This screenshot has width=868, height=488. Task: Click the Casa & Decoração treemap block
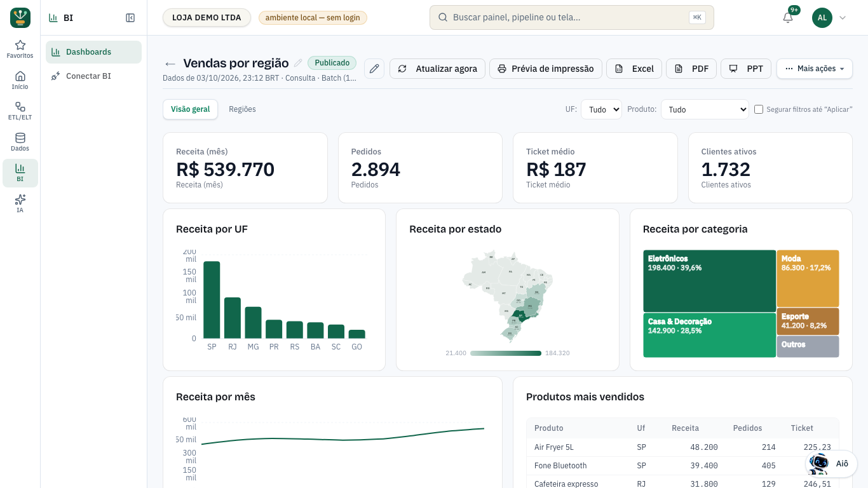click(x=709, y=335)
